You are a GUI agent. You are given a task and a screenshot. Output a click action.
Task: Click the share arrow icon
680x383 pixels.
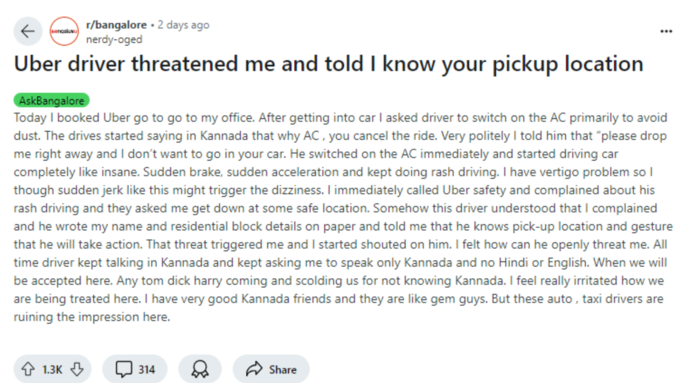[254, 369]
